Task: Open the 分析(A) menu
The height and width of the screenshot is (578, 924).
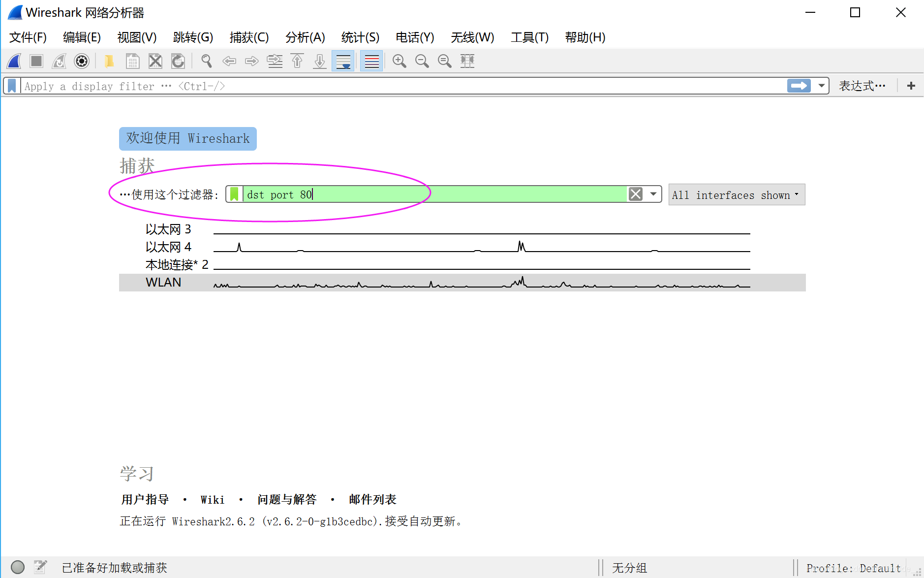Action: 306,37
